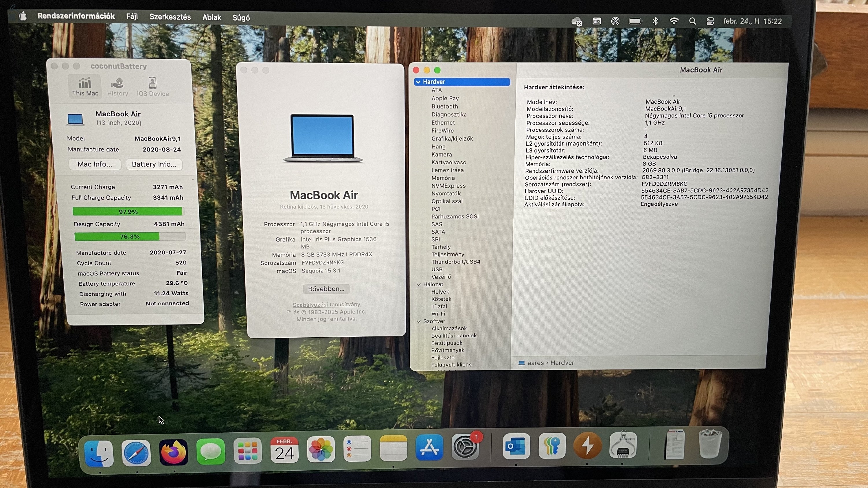Click Hardver in the path bar
Screen dimensions: 868x488
562,363
